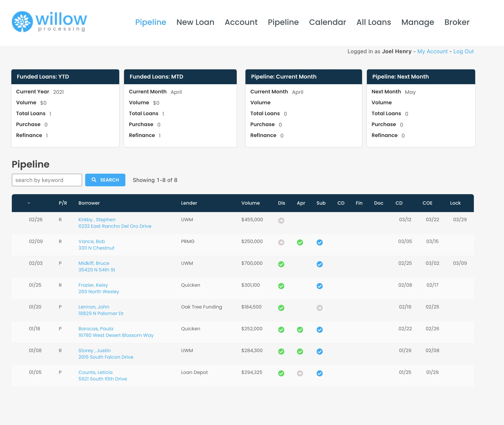The width and height of the screenshot is (504, 425).
Task: Open the 16780 West Desert Blossom Way link
Action: click(x=116, y=335)
